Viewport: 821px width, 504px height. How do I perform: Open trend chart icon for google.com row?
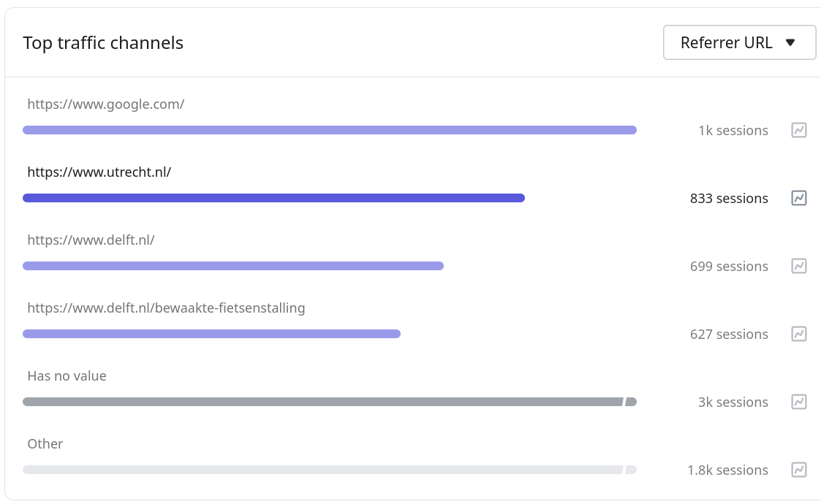tap(799, 130)
